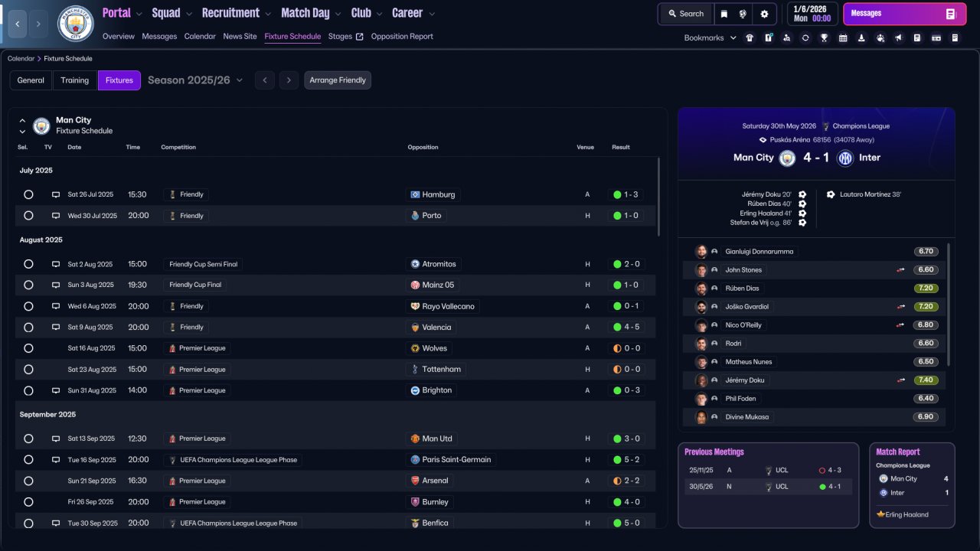This screenshot has width=980, height=551.
Task: Click Jérémy Doku's substitution arrow icon
Action: pyautogui.click(x=900, y=380)
